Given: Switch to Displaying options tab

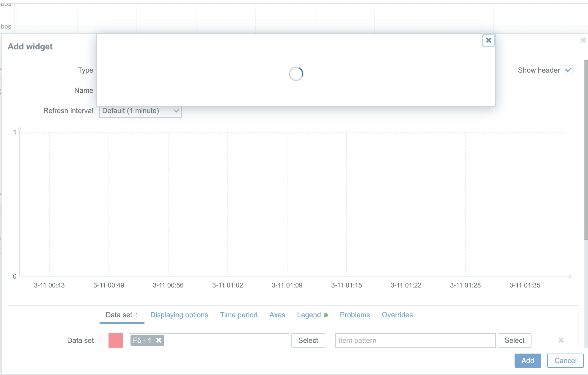Looking at the screenshot, I should coord(179,315).
